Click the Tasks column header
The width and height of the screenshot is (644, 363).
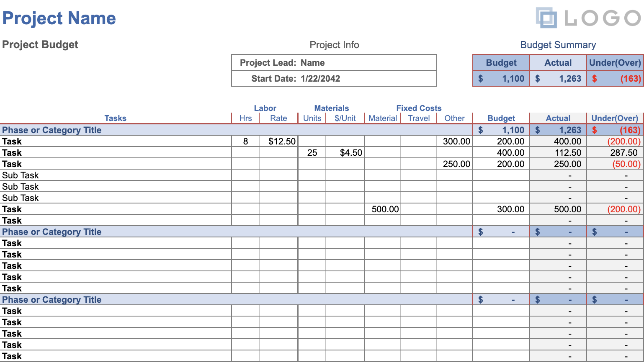[x=115, y=118]
